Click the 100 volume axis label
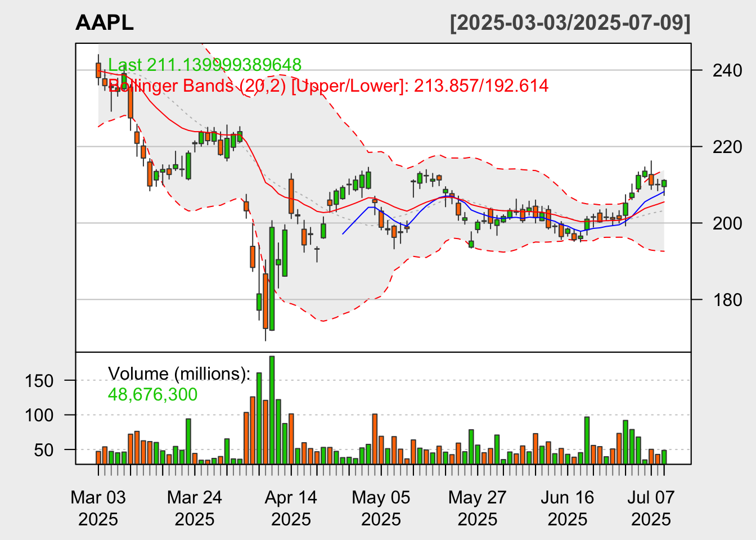 39,416
